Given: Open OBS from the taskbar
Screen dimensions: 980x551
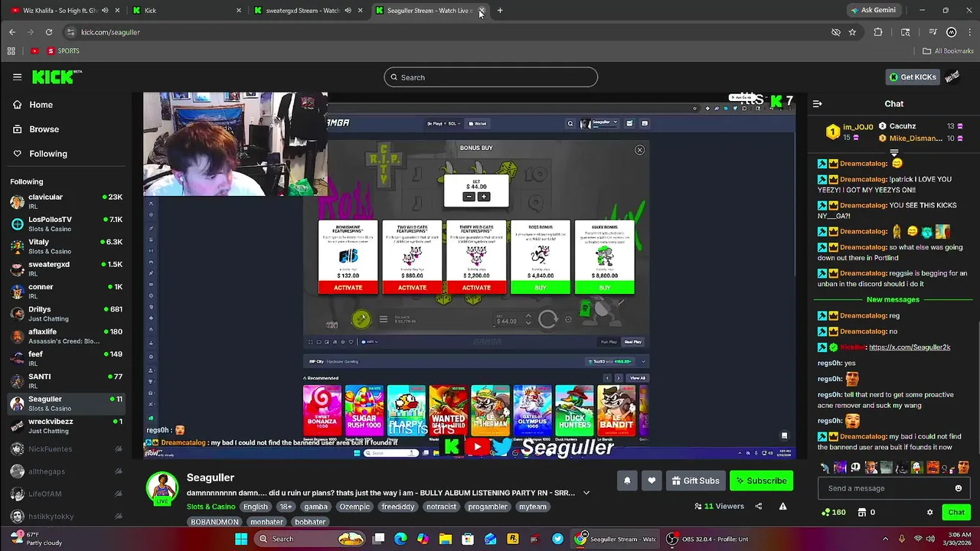Looking at the screenshot, I should pyautogui.click(x=671, y=539).
